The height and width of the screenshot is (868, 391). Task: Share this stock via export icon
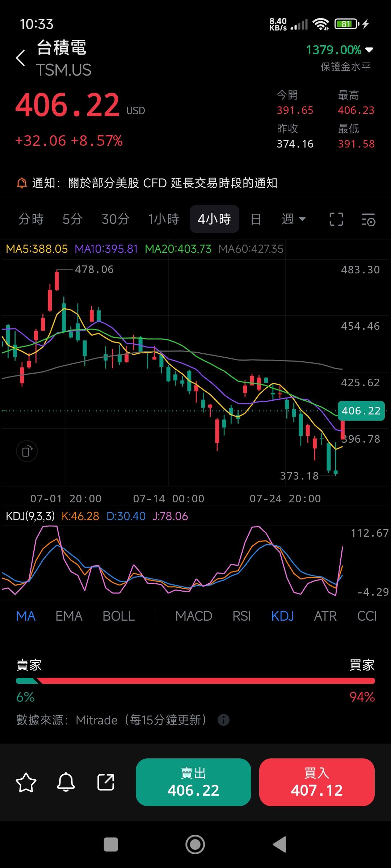click(106, 782)
